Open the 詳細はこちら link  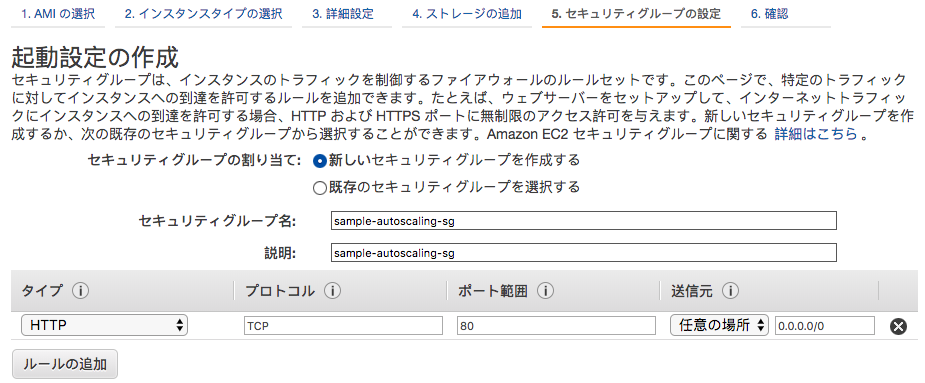click(x=815, y=134)
